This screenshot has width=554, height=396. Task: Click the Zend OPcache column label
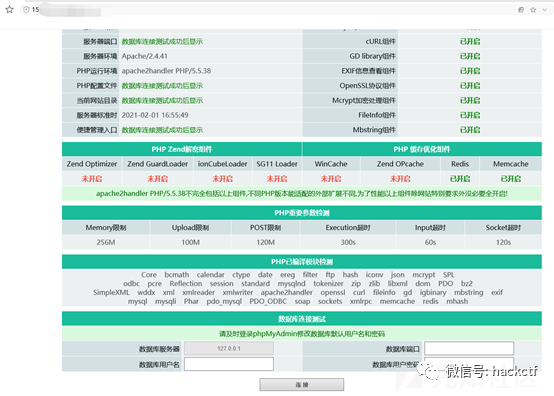[x=400, y=164]
